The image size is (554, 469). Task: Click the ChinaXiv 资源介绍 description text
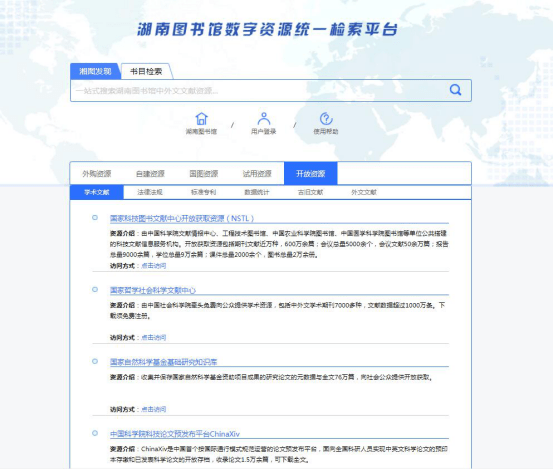click(x=279, y=454)
